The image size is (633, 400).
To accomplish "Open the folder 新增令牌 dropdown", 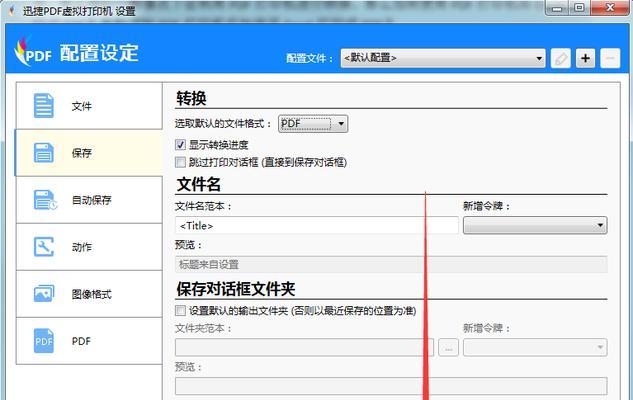I will 535,348.
